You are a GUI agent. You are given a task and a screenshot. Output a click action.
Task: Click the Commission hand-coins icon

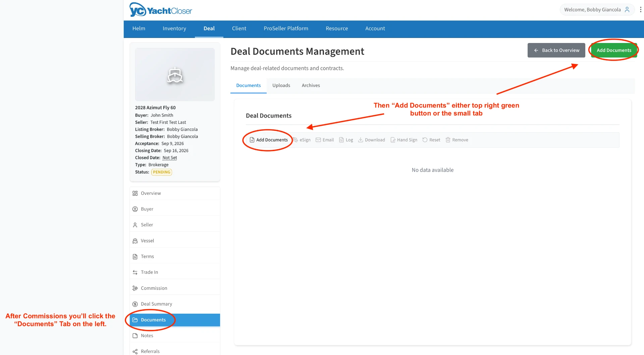point(135,289)
